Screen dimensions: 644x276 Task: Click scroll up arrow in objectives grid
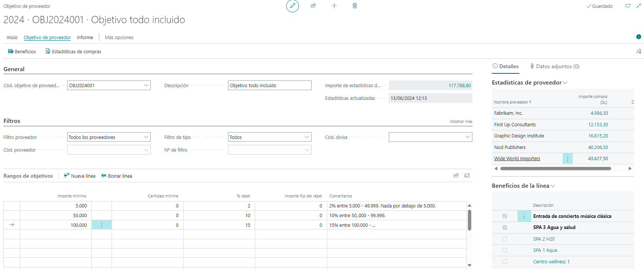470,206
